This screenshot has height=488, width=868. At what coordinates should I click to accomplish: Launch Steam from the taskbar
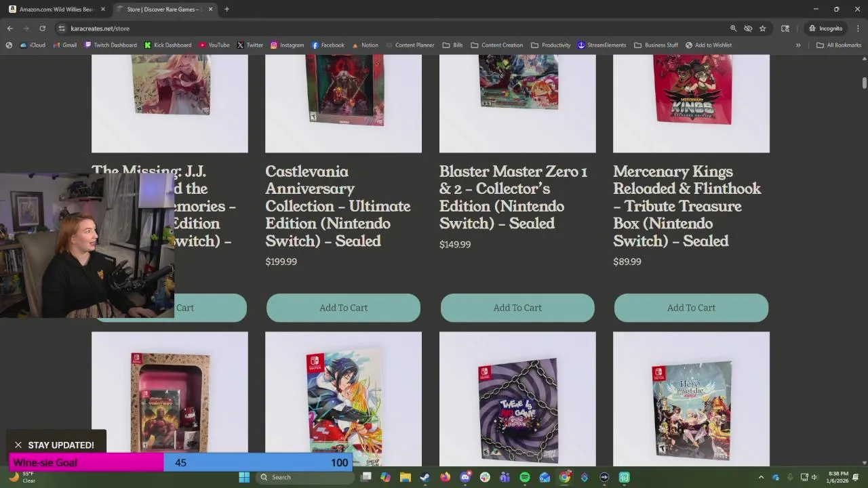(425, 477)
